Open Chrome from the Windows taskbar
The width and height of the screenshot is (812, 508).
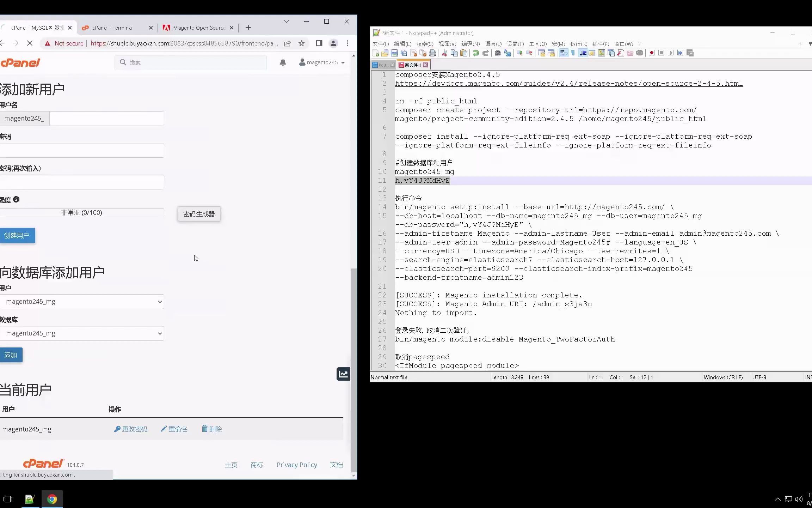[52, 499]
